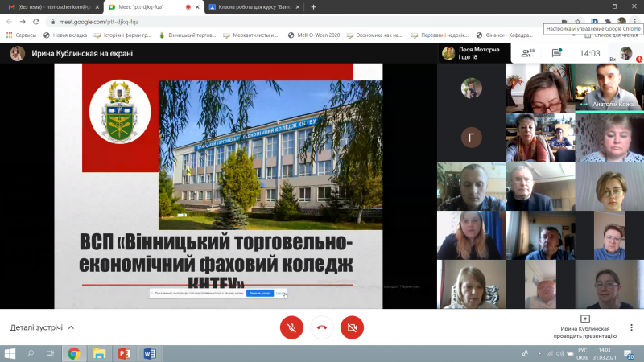Click the blue share-access button in the slide
644x362 pixels.
[x=260, y=293]
